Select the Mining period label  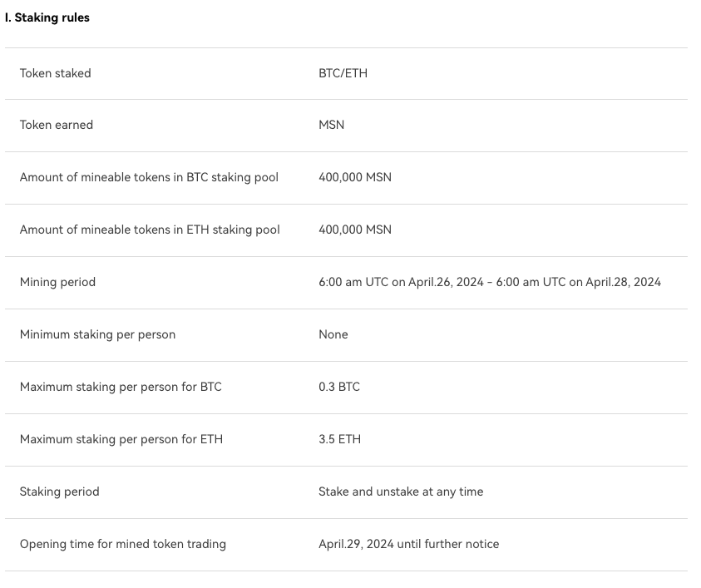[57, 282]
